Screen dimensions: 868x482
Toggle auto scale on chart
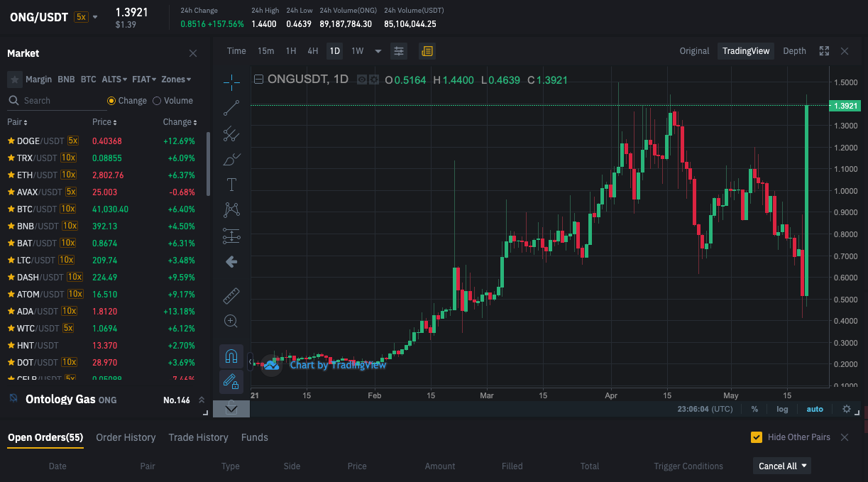point(815,409)
